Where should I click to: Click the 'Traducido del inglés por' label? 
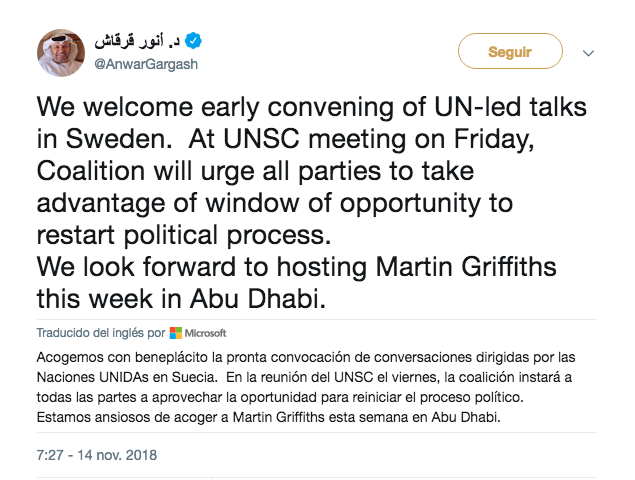tap(100, 333)
